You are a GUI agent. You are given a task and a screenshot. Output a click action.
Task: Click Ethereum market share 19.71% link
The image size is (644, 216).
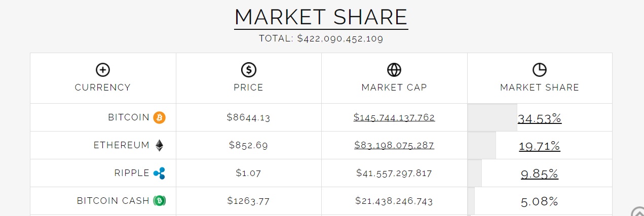pos(540,147)
